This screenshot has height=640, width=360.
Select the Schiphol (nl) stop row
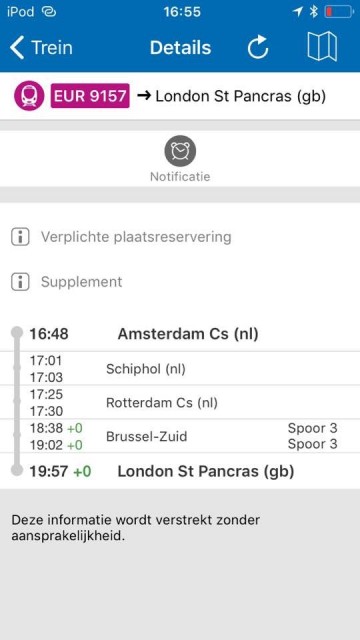coord(180,369)
